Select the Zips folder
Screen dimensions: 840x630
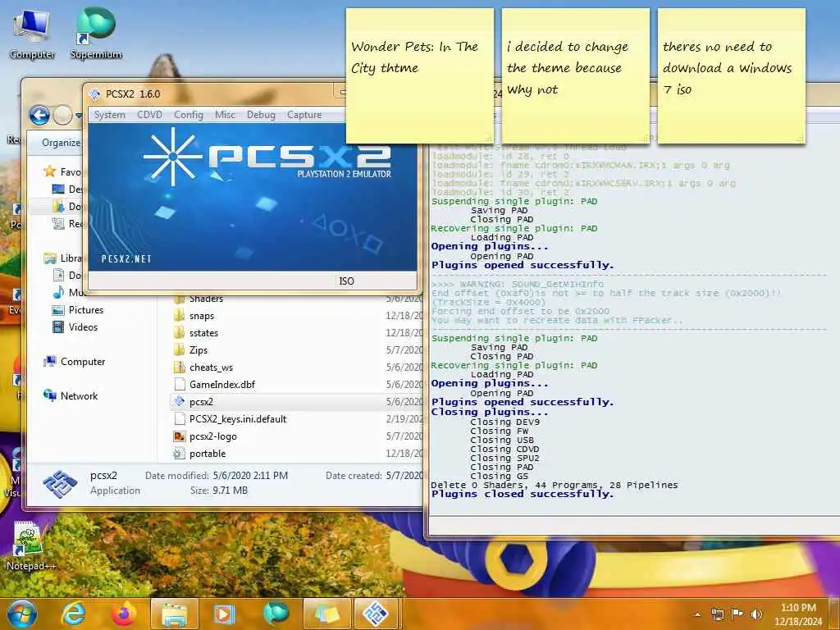(190, 349)
